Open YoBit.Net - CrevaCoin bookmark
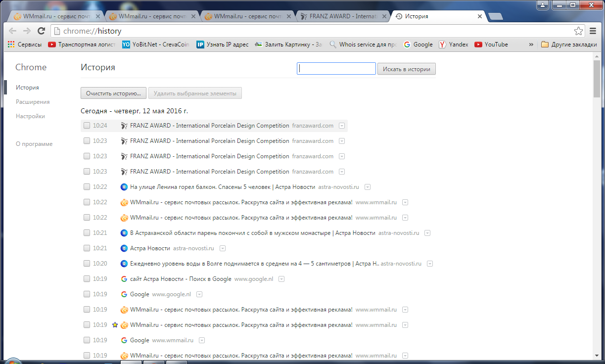 pos(156,45)
